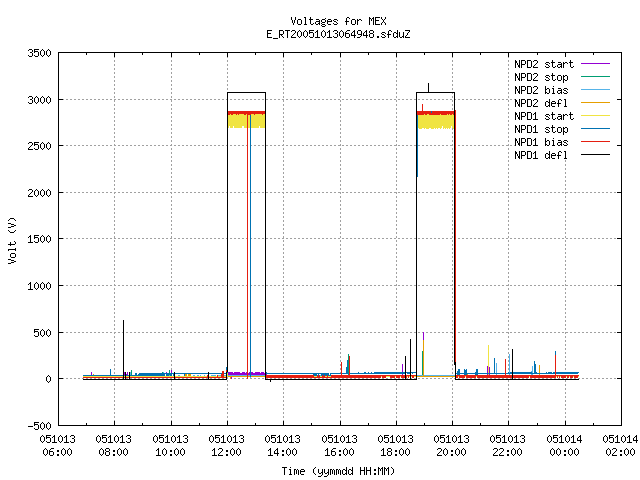Click the yellow NPD1 start legend line
Image resolution: width=640 pixels, height=480 pixels.
point(595,116)
